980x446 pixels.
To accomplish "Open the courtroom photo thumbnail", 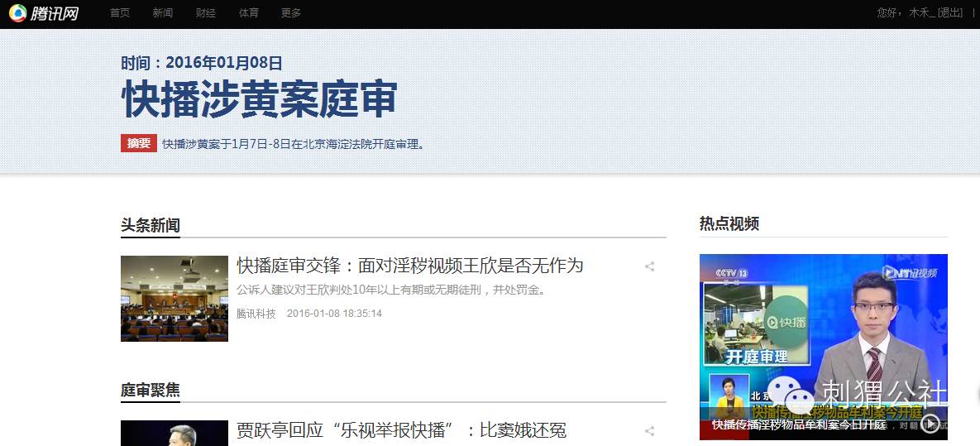I will pos(174,299).
